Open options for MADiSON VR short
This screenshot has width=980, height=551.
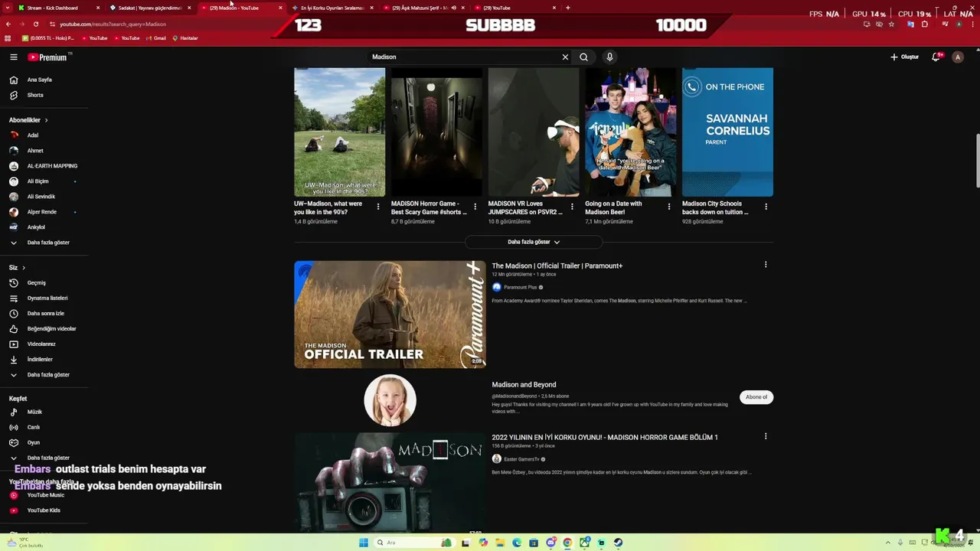click(572, 207)
